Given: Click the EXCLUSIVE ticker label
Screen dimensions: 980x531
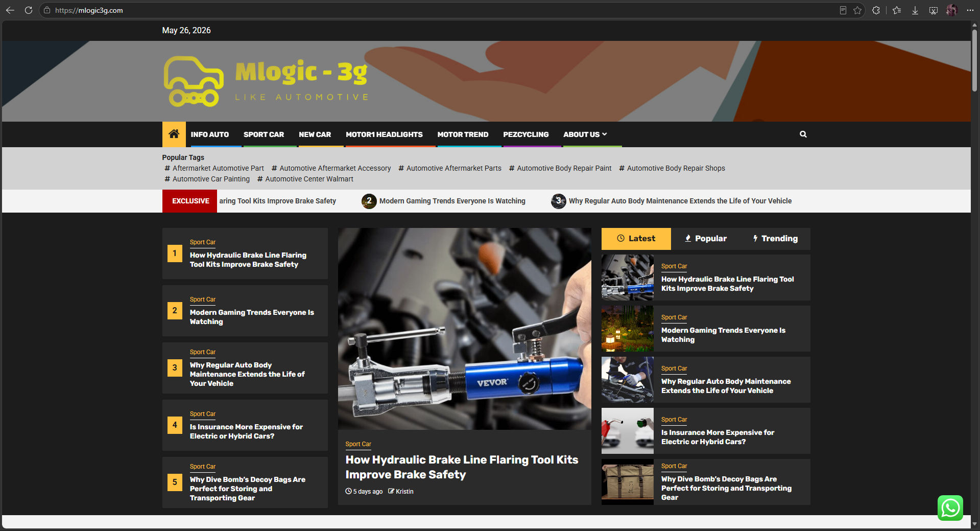Looking at the screenshot, I should point(190,201).
